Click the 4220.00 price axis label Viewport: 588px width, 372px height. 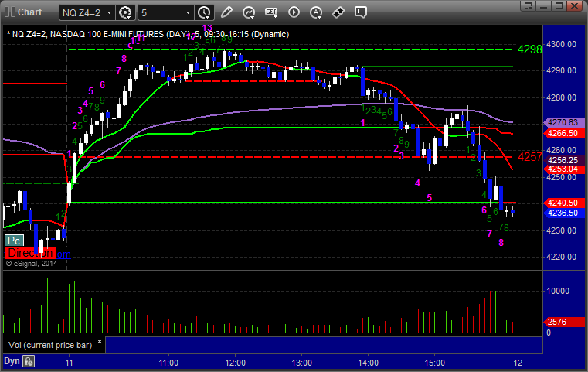562,257
